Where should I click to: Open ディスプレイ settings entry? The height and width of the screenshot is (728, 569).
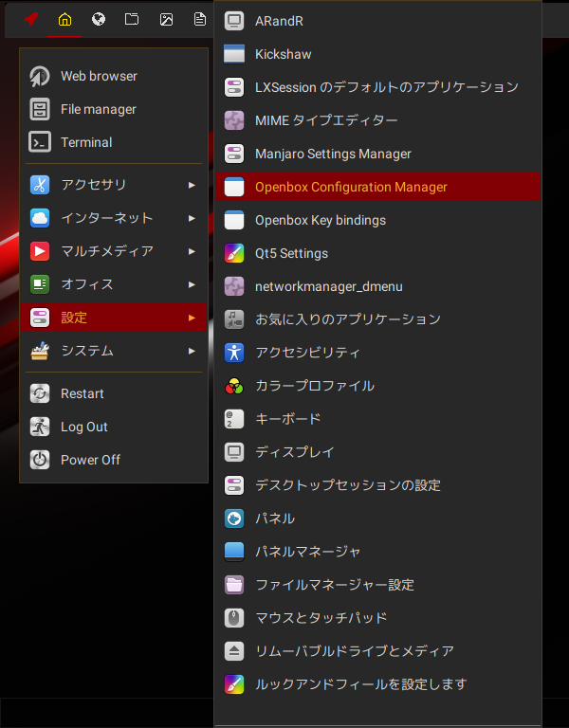[x=377, y=452]
